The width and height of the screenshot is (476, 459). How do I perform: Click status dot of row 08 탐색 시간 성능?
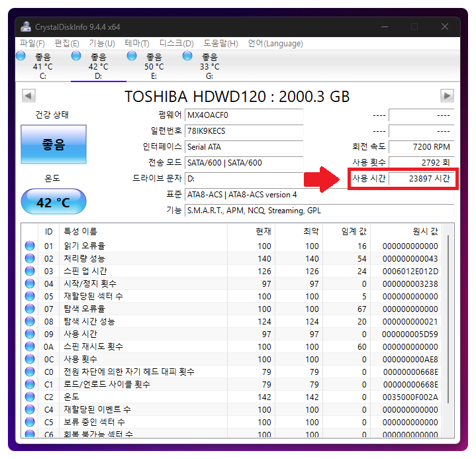30,321
